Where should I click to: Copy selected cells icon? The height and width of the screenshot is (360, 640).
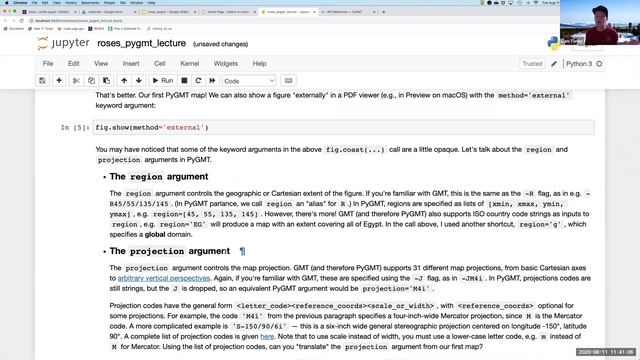[x=91, y=81]
